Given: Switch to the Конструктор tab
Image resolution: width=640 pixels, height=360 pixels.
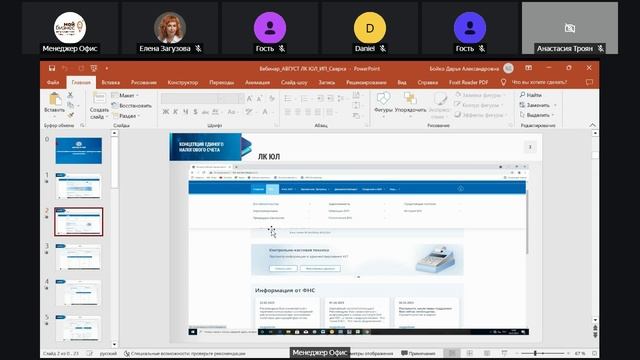Looking at the screenshot, I should [182, 82].
